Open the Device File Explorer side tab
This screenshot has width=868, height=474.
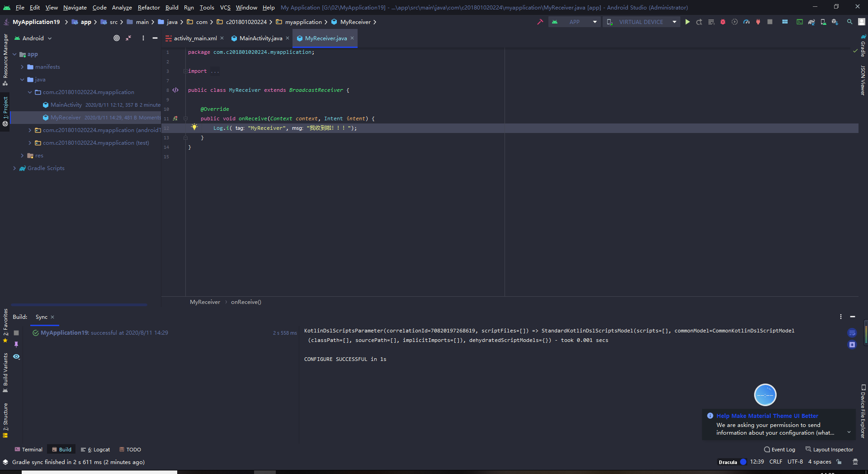point(863,411)
